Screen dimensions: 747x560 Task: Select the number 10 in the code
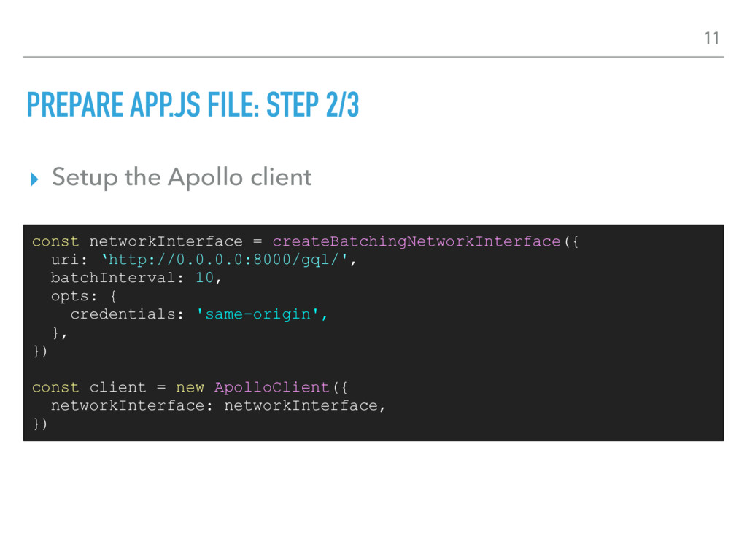point(204,278)
